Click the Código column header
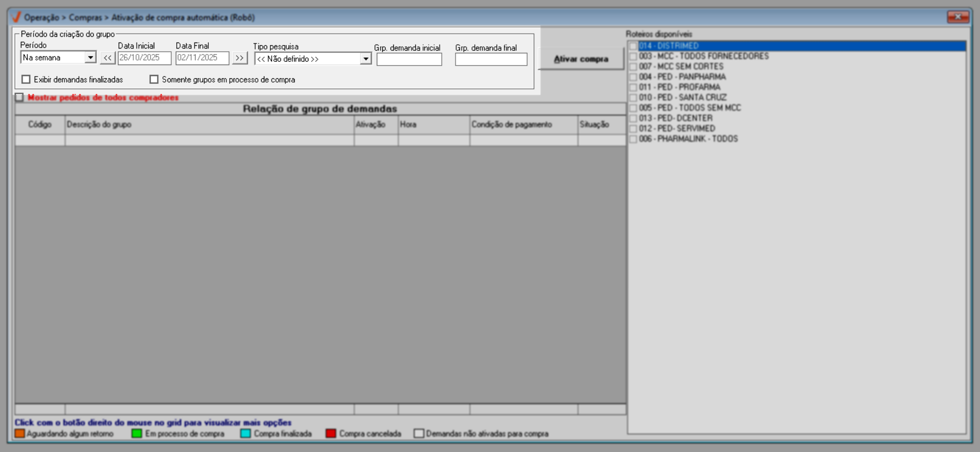Viewport: 980px width, 452px height. click(x=40, y=125)
